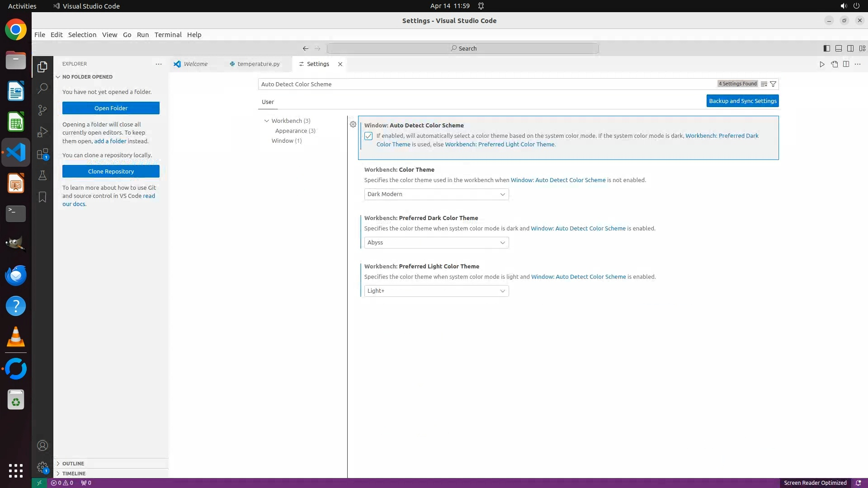Uncheck the Auto Detect Color Scheme checkbox
868x488 pixels.
point(368,136)
